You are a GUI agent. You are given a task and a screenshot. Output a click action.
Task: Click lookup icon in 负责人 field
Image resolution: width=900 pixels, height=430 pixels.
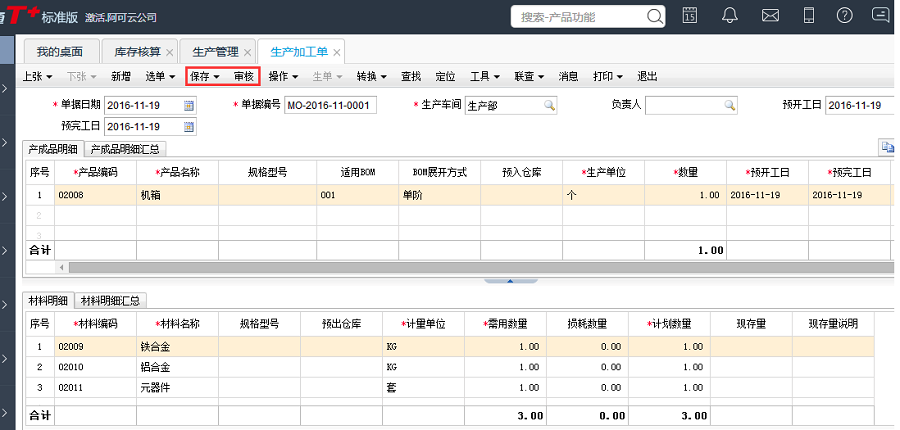coord(730,105)
